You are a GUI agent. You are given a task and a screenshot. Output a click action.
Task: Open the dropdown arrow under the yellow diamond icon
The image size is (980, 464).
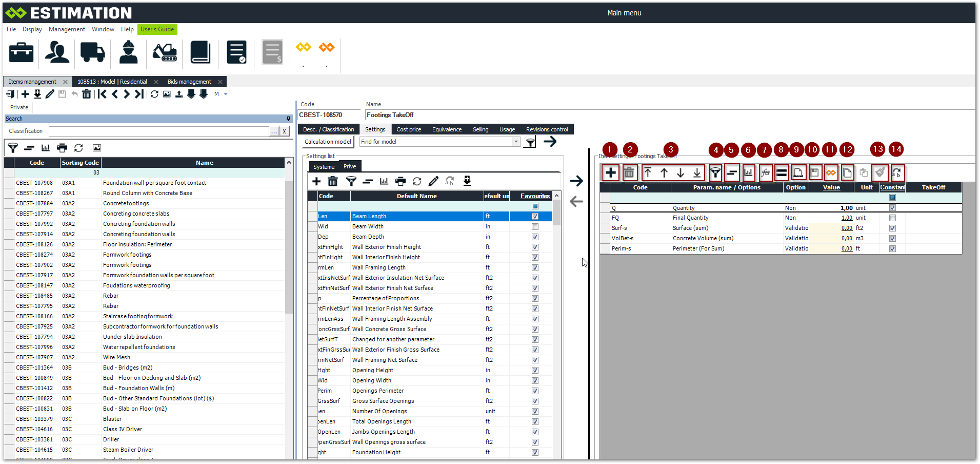pos(303,66)
